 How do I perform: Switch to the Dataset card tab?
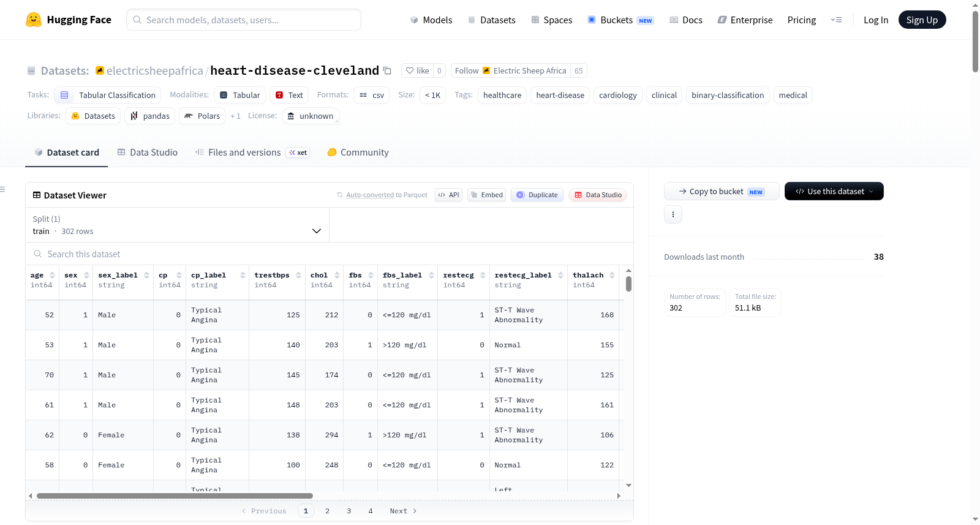[67, 152]
